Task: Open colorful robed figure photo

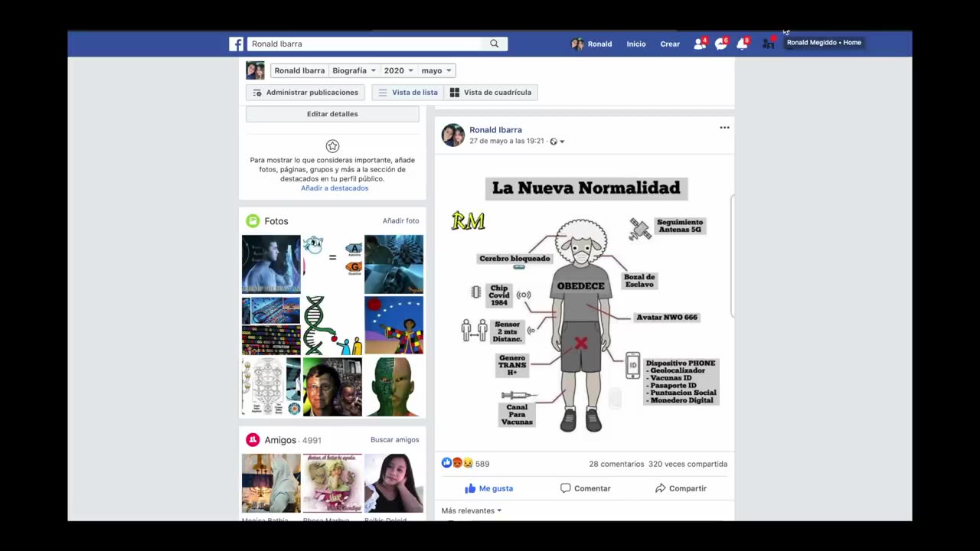Action: pos(394,325)
